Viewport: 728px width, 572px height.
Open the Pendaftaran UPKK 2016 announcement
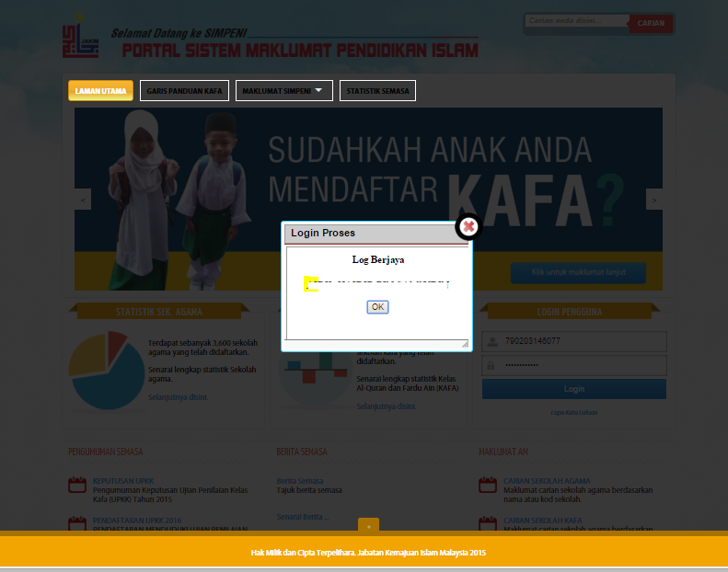[x=137, y=521]
